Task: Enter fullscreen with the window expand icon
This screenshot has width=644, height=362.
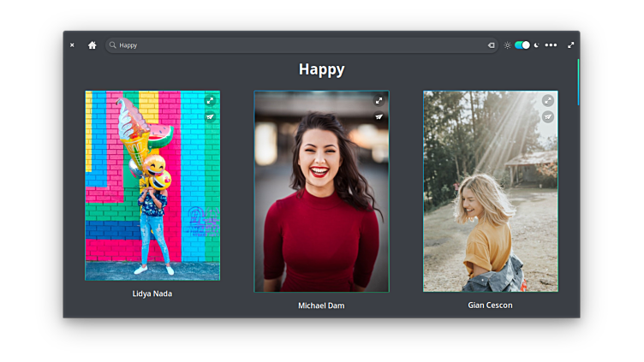Action: tap(571, 45)
